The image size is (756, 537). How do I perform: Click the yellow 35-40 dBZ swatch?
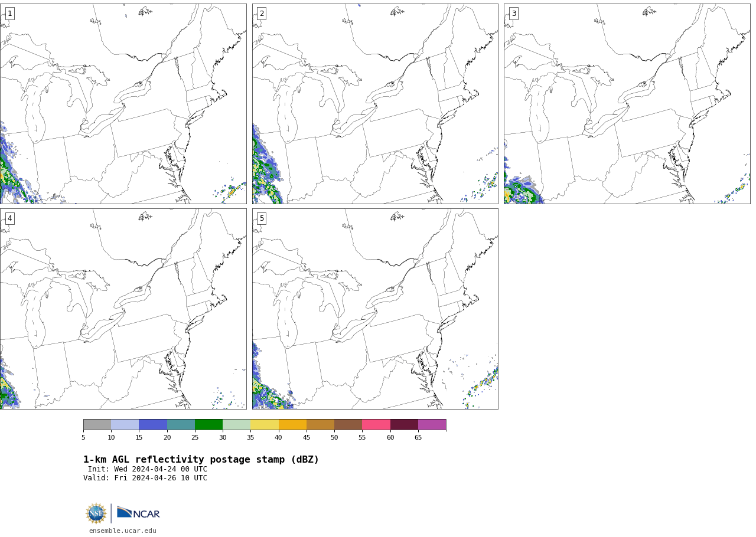tap(265, 425)
